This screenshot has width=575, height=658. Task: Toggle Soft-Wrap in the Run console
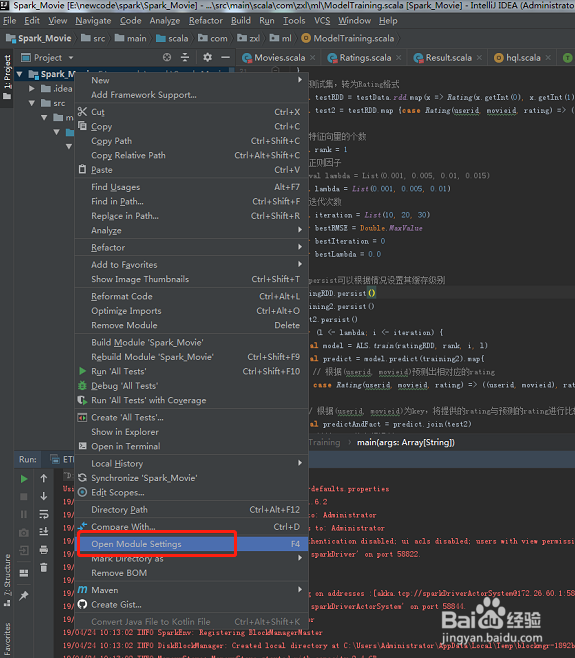pos(44,514)
